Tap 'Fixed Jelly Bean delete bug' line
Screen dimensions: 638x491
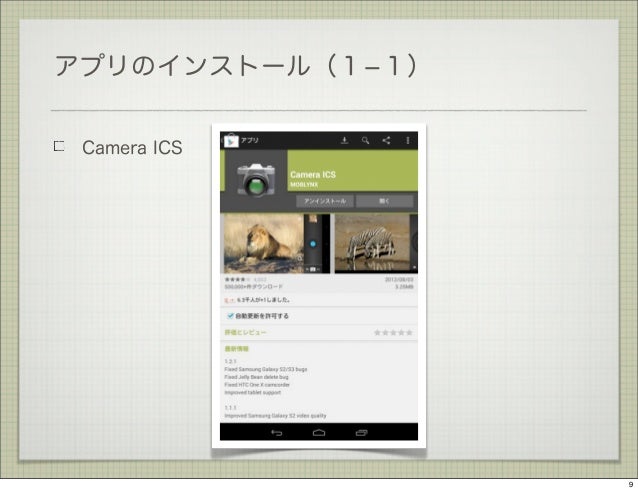[x=256, y=377]
